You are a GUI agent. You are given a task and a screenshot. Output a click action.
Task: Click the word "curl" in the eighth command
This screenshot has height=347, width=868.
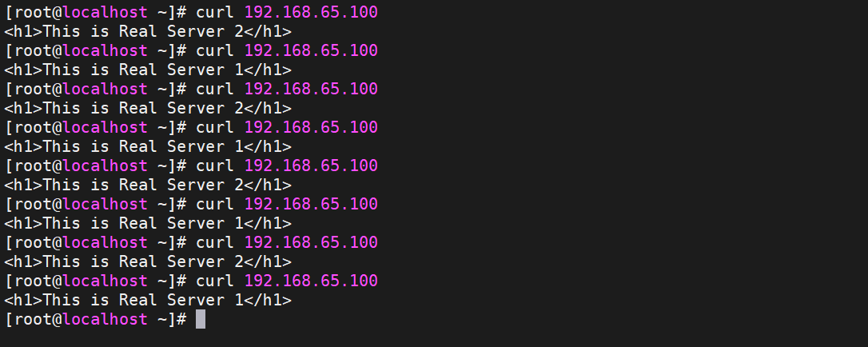pos(215,281)
